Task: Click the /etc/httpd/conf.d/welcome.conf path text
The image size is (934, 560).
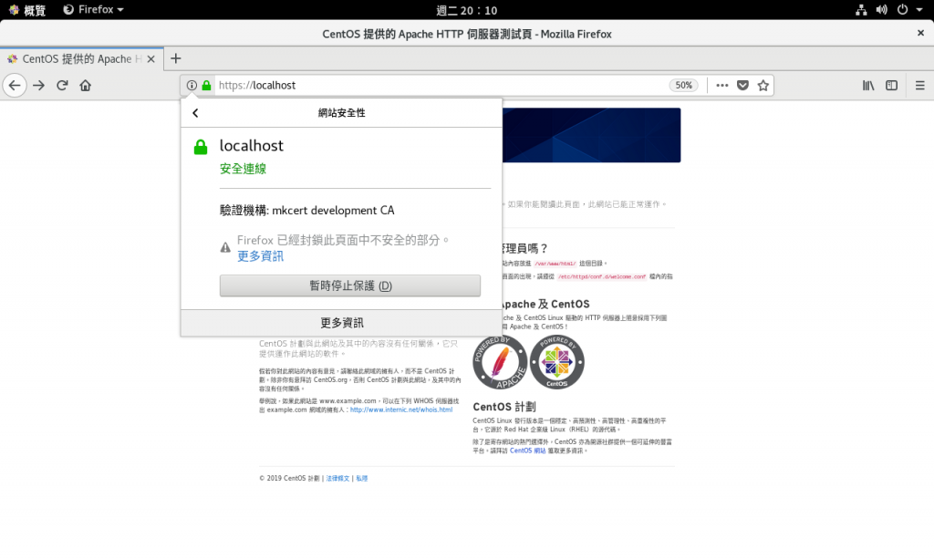Action: (602, 277)
